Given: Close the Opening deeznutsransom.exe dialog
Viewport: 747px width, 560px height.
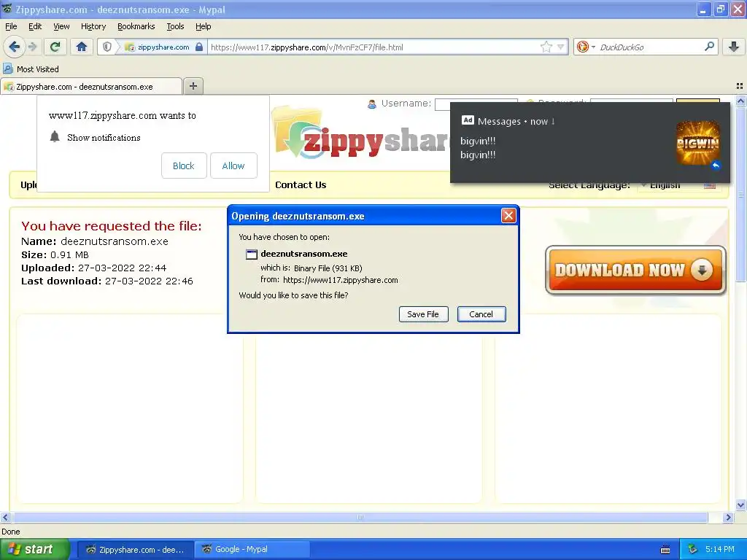Looking at the screenshot, I should pyautogui.click(x=508, y=216).
